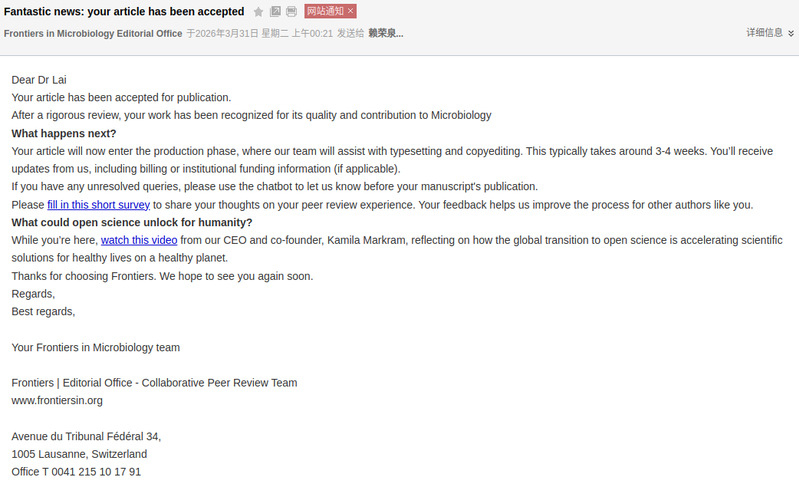Select the red 网站通知 tag label

click(325, 11)
